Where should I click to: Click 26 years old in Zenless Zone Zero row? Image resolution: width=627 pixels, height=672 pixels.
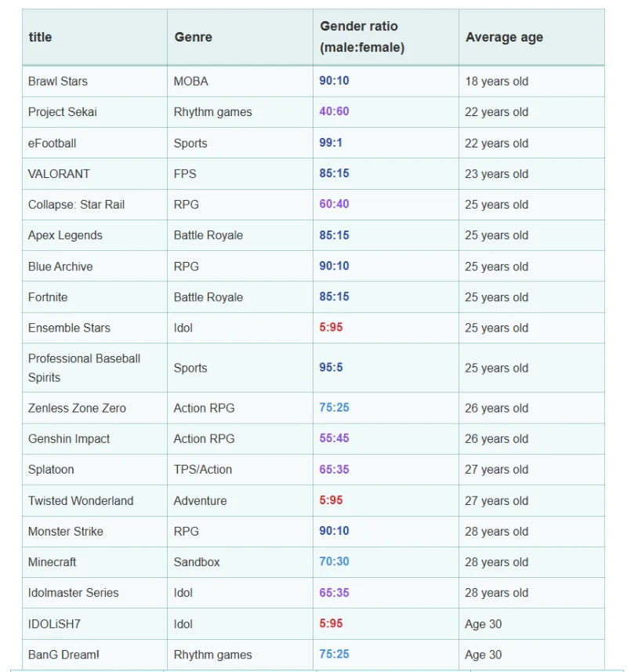[x=531, y=409]
